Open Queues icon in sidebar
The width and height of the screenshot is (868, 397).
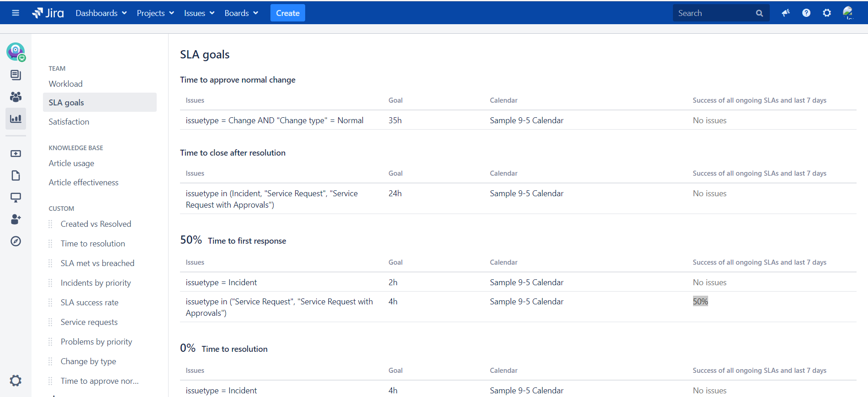coord(16,75)
